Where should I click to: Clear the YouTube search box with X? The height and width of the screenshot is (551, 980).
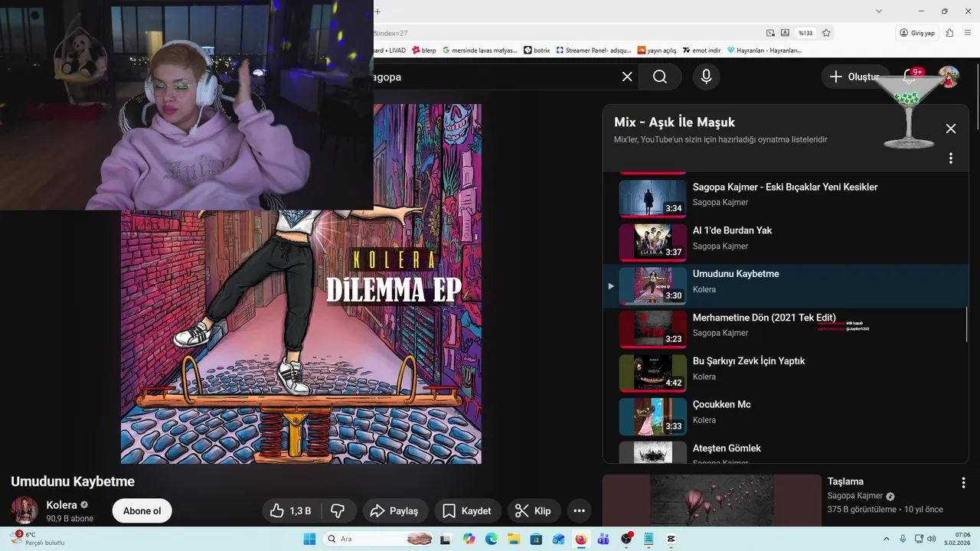[x=627, y=77]
